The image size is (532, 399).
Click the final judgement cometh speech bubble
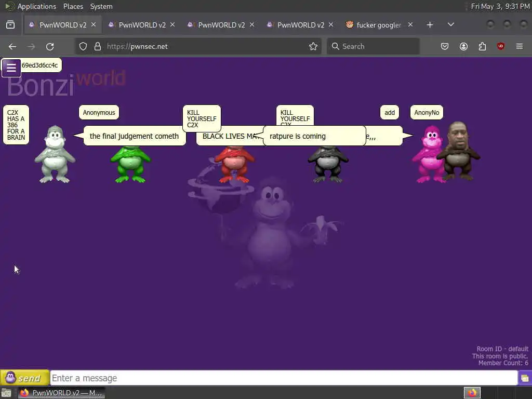click(x=135, y=136)
